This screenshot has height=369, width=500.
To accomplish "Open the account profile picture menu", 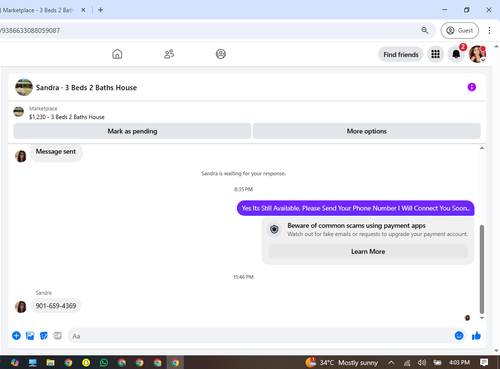I will (x=477, y=54).
